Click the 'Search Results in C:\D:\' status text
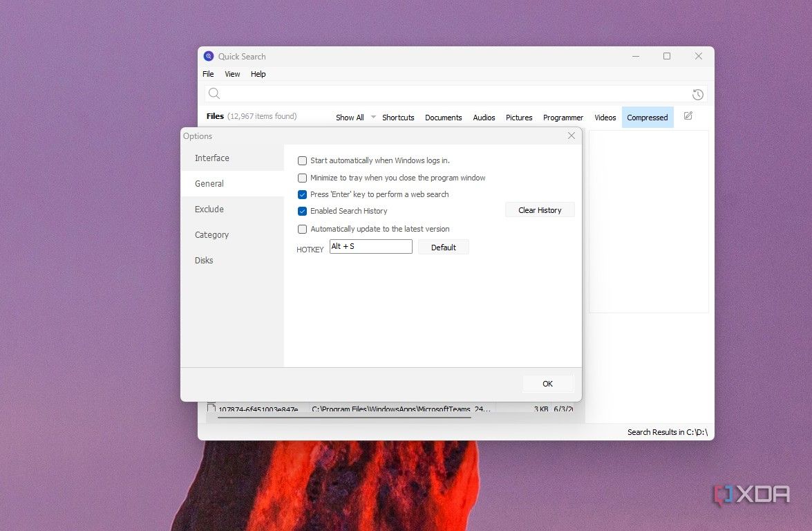 pos(667,432)
